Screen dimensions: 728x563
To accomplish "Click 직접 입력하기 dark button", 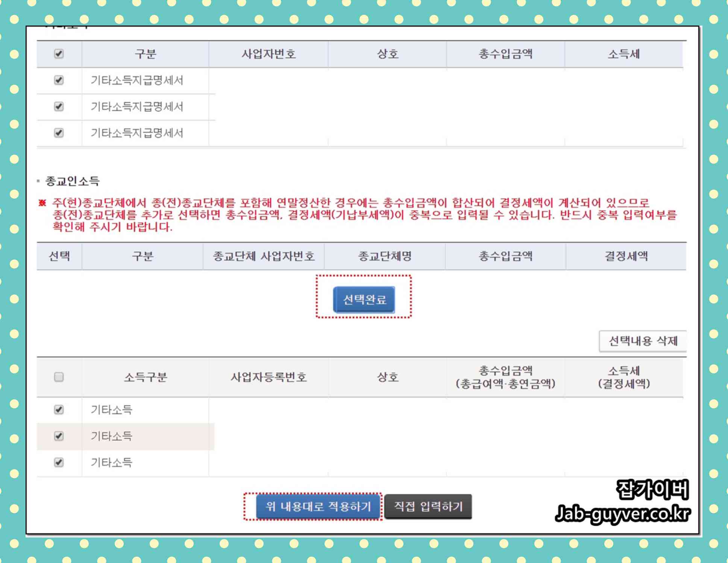I will pos(428,507).
